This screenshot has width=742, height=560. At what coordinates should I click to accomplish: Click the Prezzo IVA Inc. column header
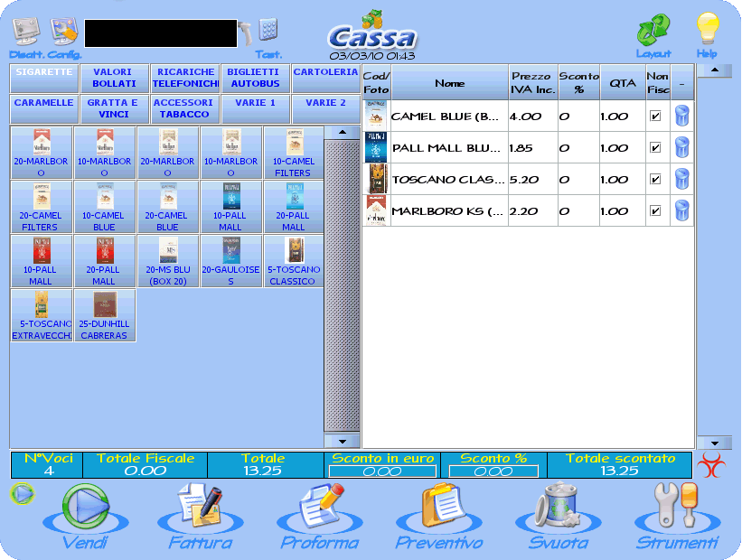533,83
